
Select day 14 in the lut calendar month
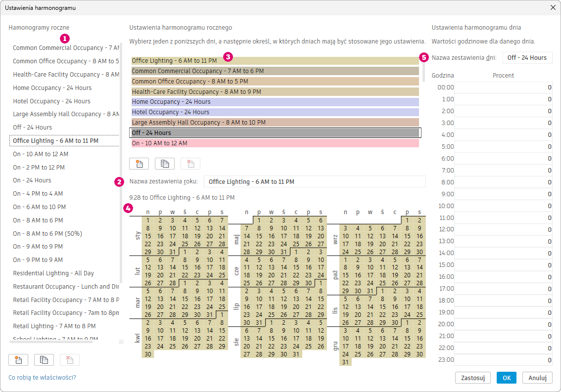173,267
